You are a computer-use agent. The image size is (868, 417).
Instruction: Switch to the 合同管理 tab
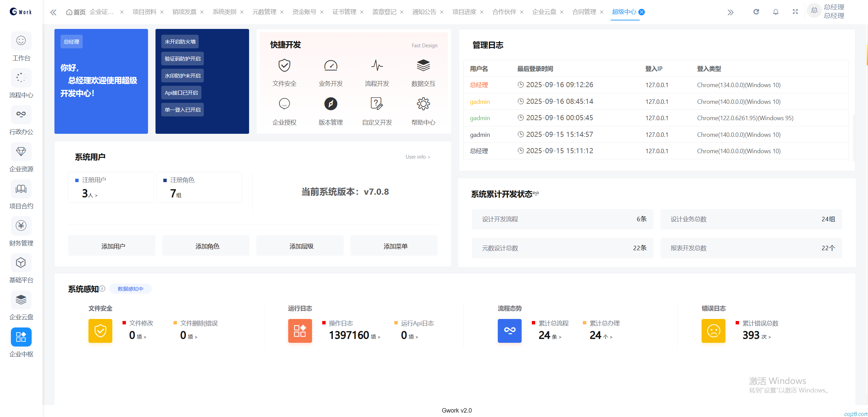tap(584, 12)
